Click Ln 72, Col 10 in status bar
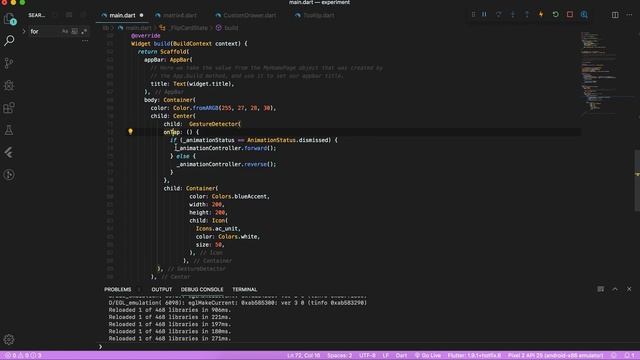The height and width of the screenshot is (360, 640). [x=303, y=356]
